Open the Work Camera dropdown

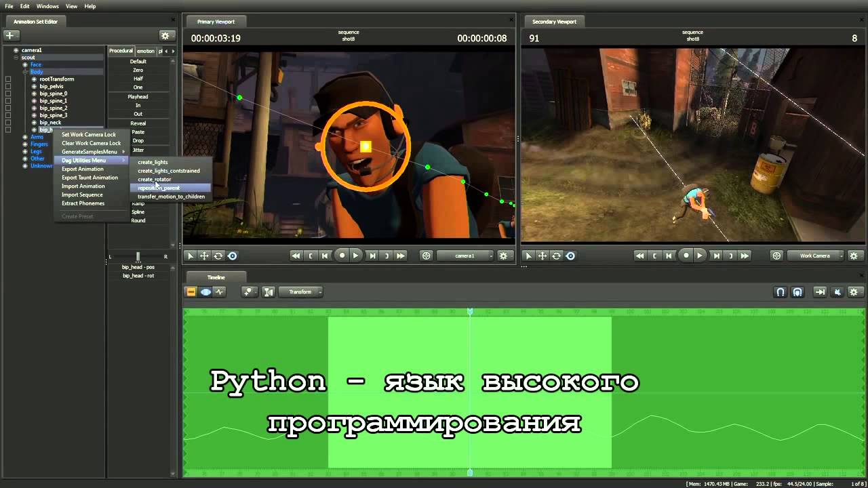pos(816,256)
